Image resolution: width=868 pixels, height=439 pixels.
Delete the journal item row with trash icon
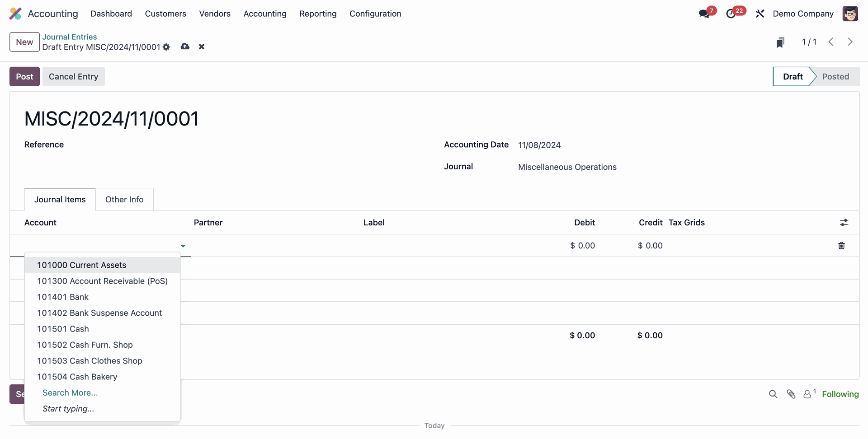841,245
